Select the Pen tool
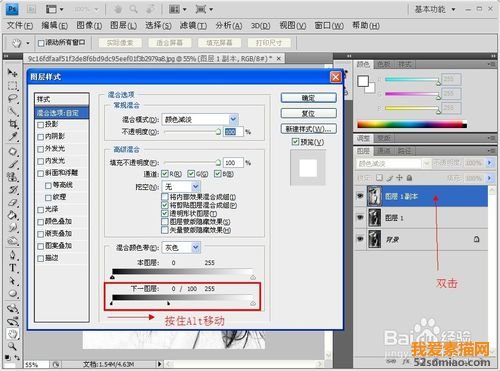The height and width of the screenshot is (371, 500). [x=13, y=255]
